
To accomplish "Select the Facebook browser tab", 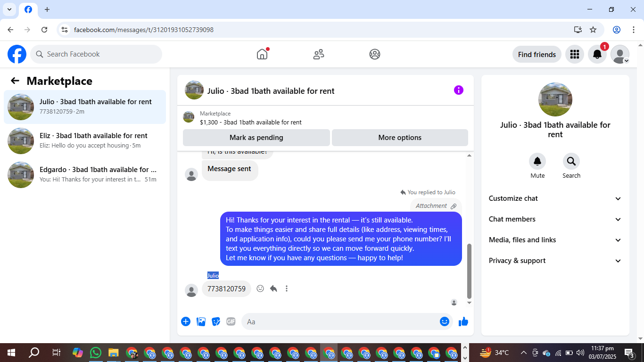I will point(28,9).
